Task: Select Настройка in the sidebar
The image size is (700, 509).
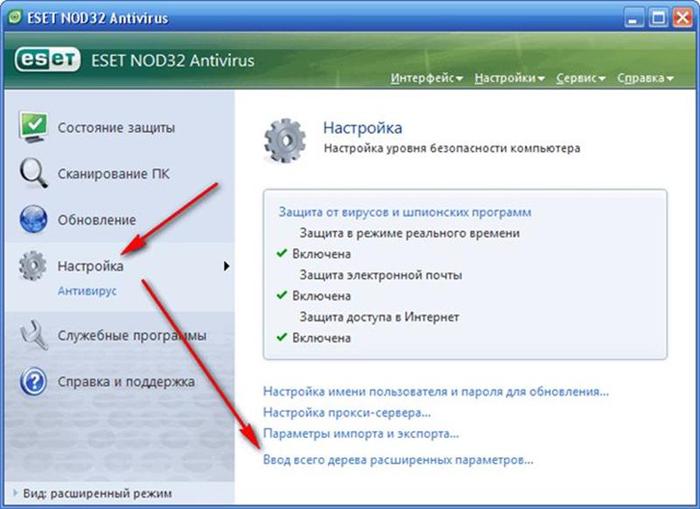Action: pos(90,266)
